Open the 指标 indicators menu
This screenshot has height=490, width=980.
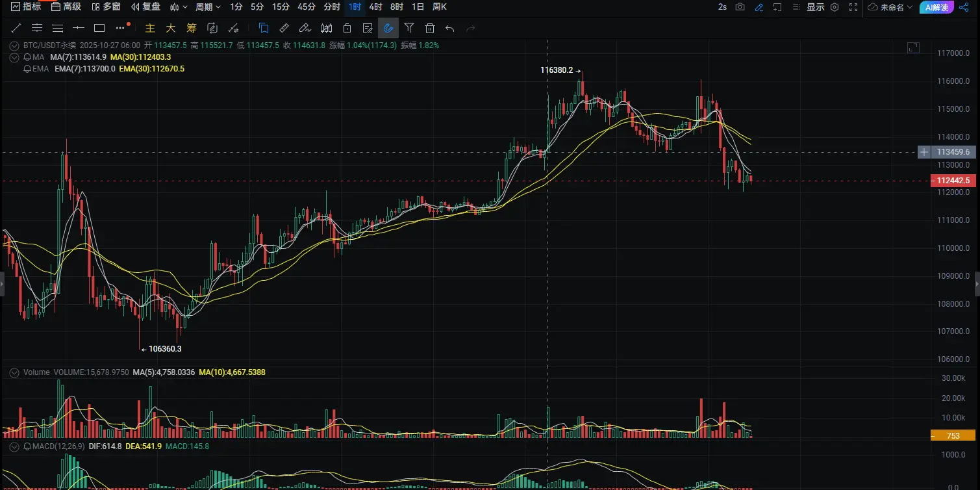click(x=26, y=7)
